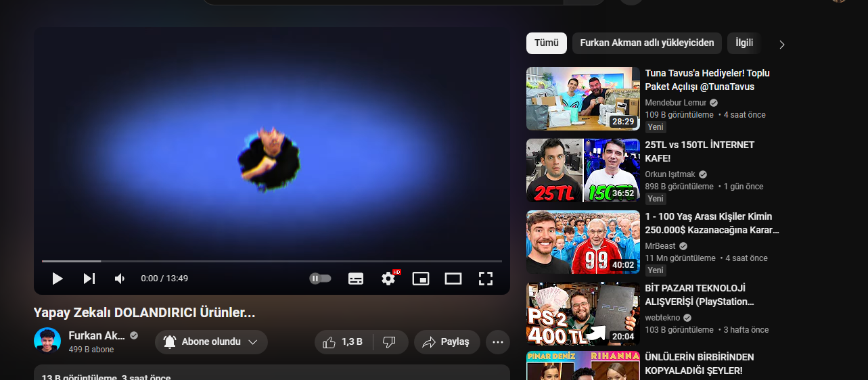The image size is (868, 380).
Task: Open the PS2 400 TL video thumbnail
Action: click(x=583, y=314)
